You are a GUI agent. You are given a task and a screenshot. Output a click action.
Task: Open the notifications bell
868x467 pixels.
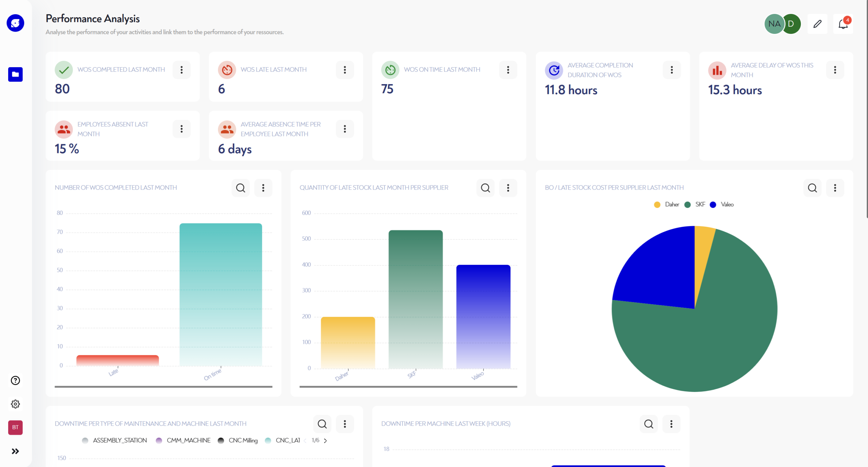pyautogui.click(x=843, y=24)
